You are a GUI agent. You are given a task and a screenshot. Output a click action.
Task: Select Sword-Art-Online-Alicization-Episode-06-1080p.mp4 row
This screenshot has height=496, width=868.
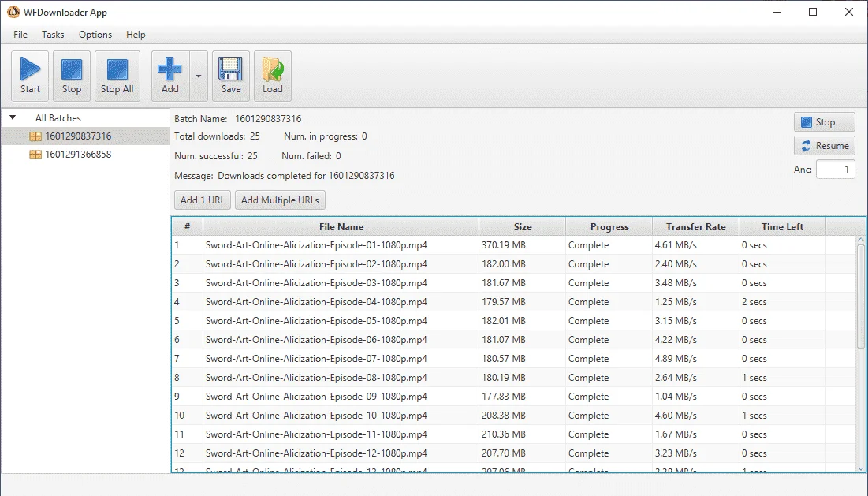(x=514, y=339)
